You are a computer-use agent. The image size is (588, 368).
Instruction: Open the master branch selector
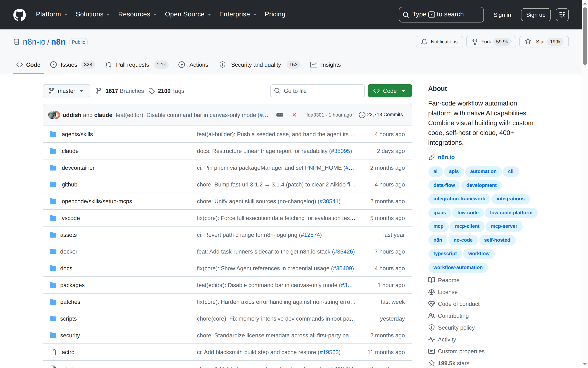pos(66,91)
